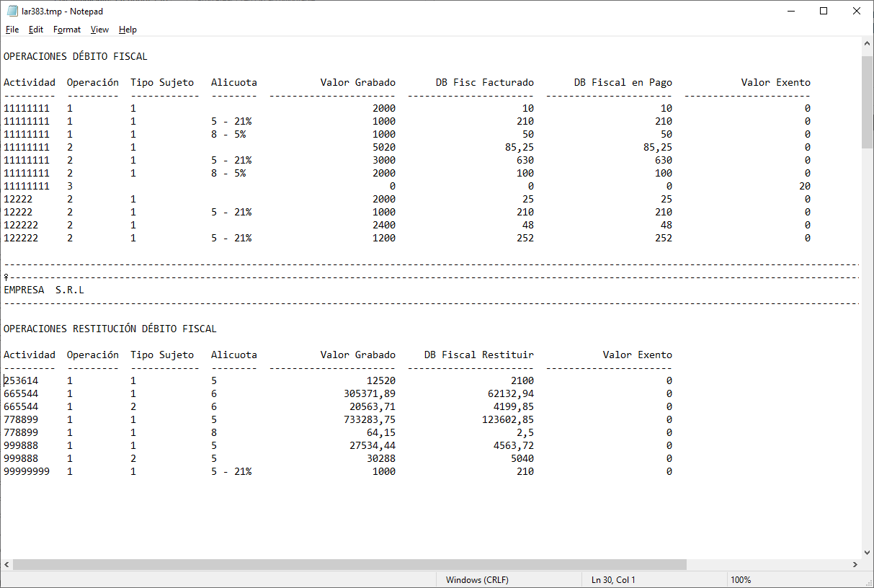Screen dimensions: 874x588
Task: Click value 123602,85
Action: pyautogui.click(x=508, y=419)
